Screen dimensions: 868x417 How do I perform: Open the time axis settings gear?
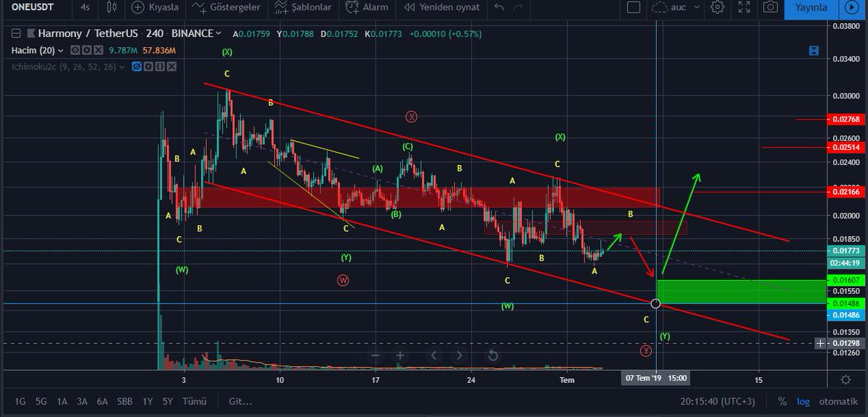point(846,379)
